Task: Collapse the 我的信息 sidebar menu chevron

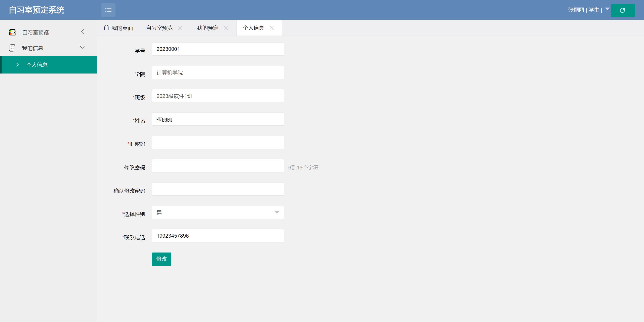Action: click(82, 47)
